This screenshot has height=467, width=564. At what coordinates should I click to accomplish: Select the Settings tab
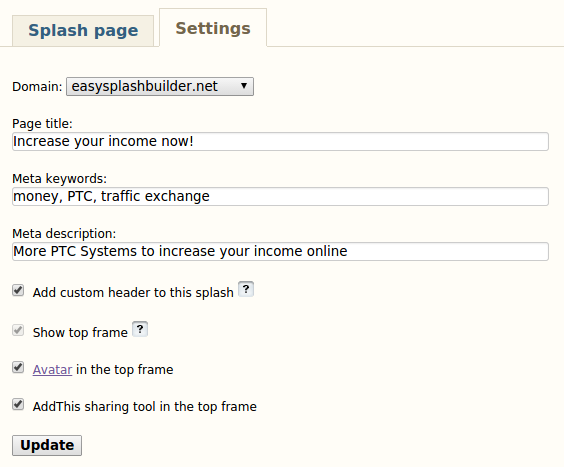(x=213, y=28)
